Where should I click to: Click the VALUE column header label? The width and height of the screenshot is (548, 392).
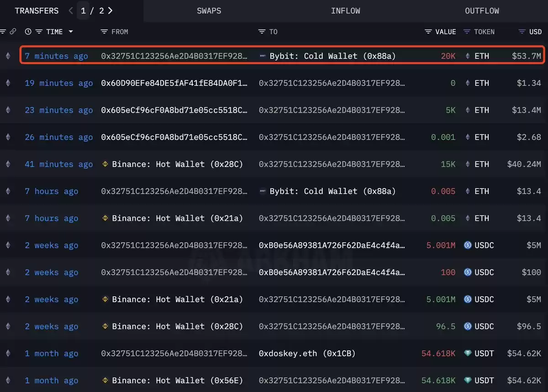[446, 31]
